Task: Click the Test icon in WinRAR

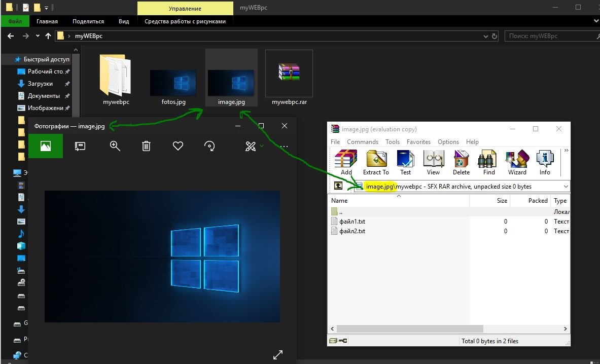Action: (x=405, y=163)
